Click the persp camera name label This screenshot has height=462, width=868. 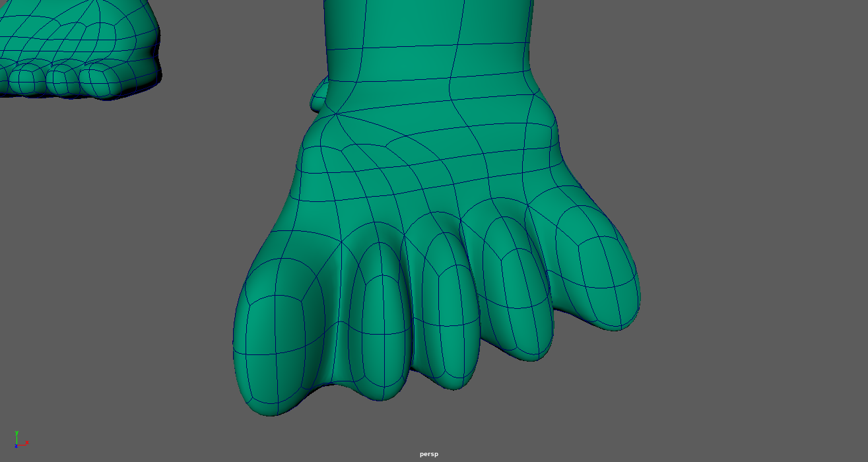(428, 454)
